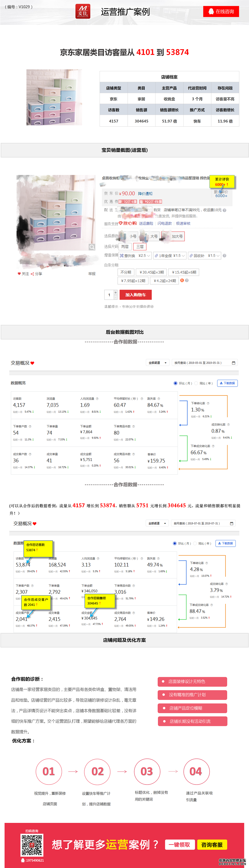Expand the 1年全保 ¥1.5 warranty dropdown
Viewport: 249px width, 868px height.
(x=170, y=256)
